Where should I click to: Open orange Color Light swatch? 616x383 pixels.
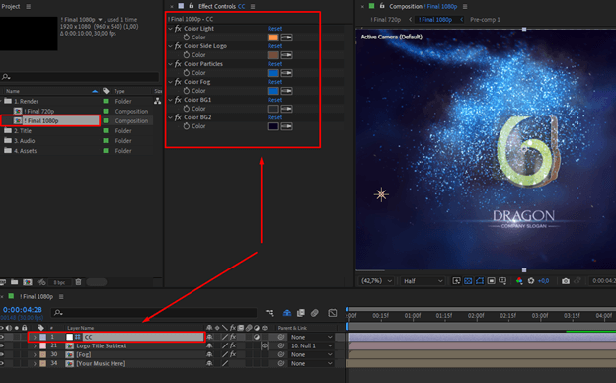click(x=273, y=37)
